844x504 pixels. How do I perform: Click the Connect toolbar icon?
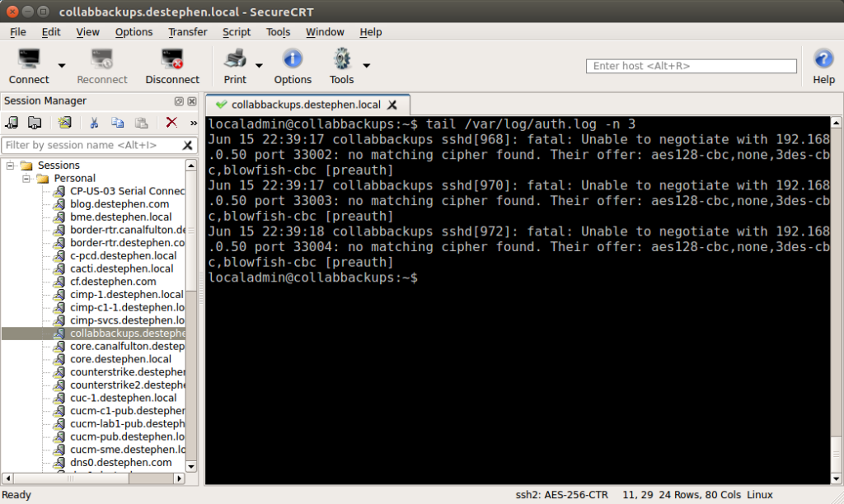(29, 58)
